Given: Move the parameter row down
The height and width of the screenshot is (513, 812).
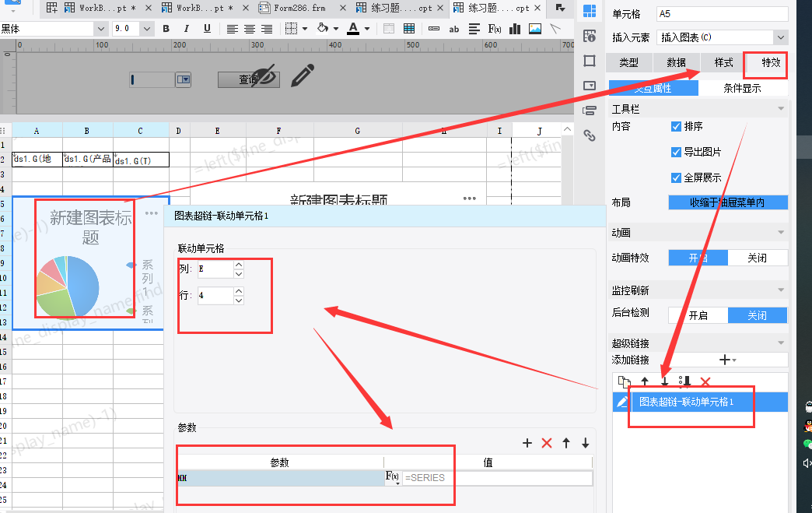Looking at the screenshot, I should pos(585,443).
